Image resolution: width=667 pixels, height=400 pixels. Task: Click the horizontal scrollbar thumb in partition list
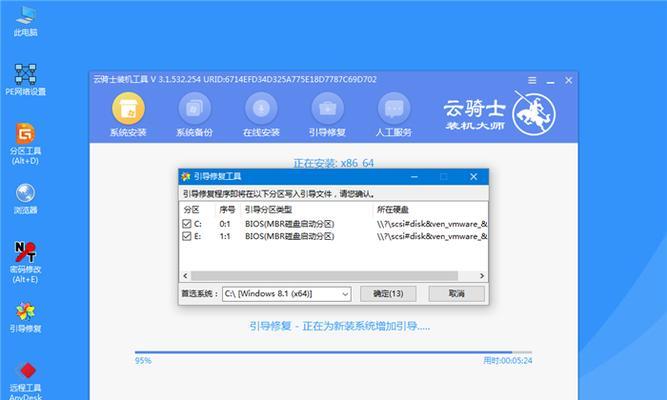pos(324,276)
